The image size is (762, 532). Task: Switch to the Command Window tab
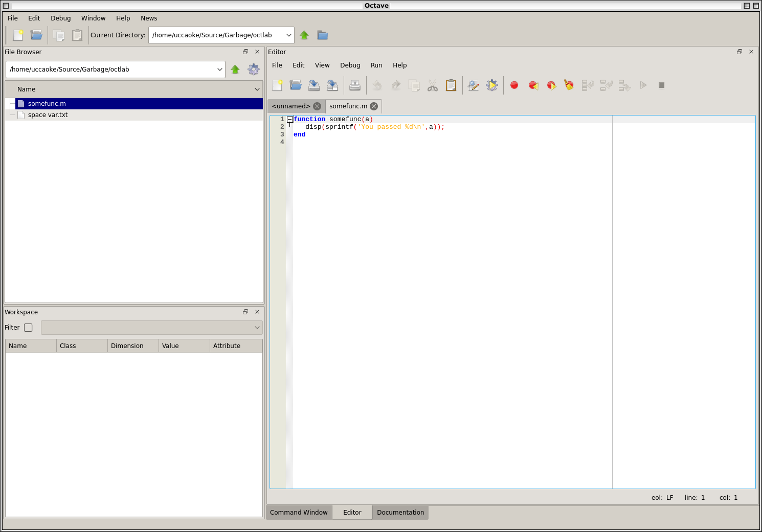point(299,513)
